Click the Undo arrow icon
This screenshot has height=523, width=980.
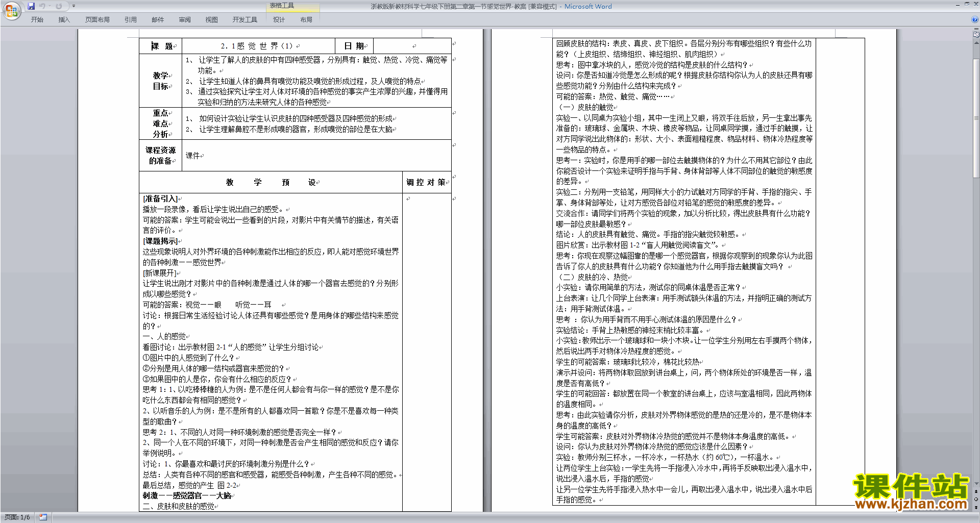pos(42,6)
